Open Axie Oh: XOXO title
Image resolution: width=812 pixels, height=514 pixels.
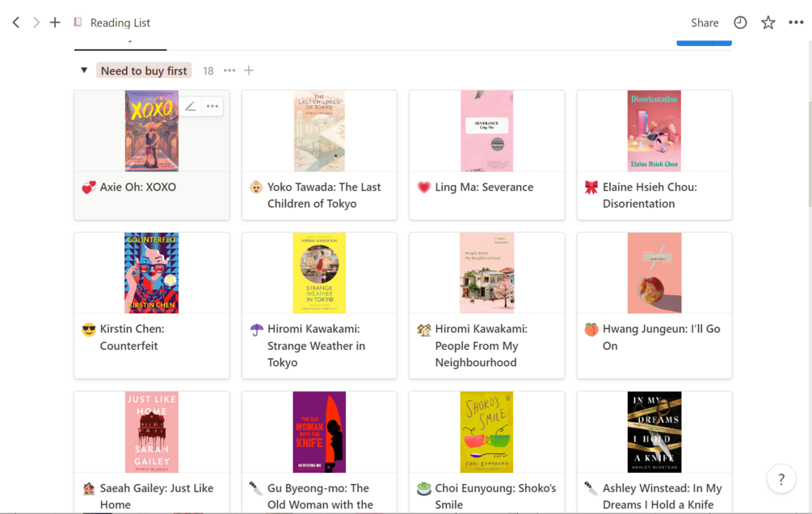(137, 187)
